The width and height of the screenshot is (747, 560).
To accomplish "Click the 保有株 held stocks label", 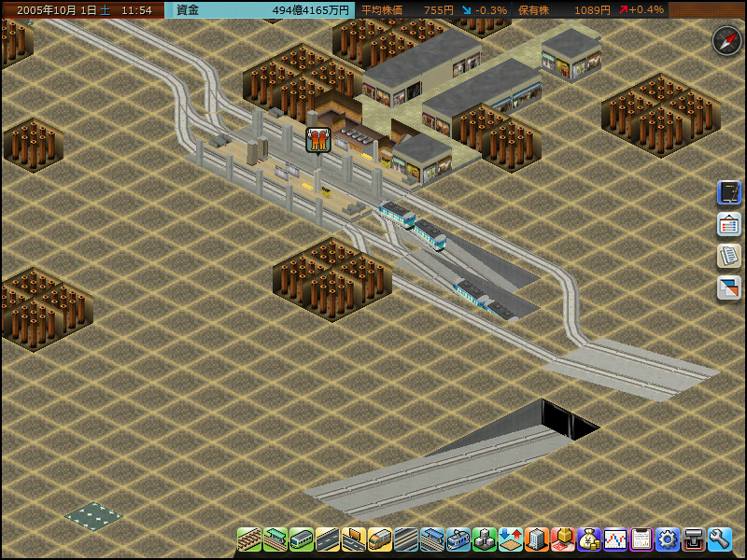I will (533, 10).
